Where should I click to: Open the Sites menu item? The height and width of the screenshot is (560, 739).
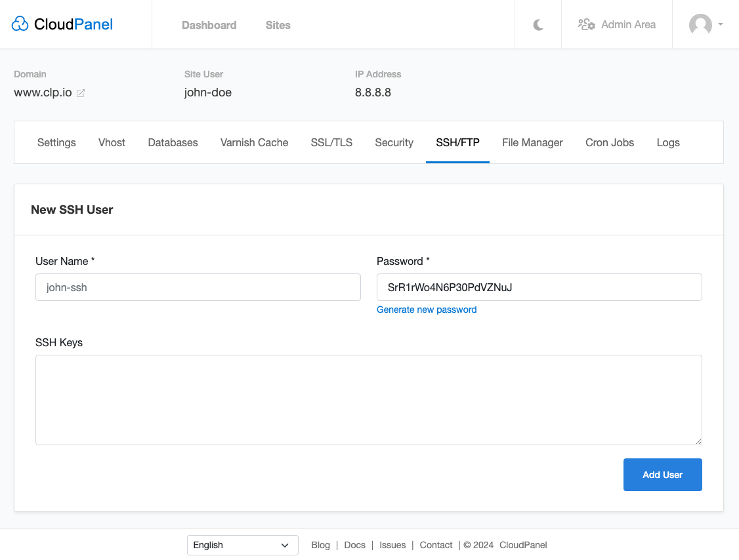(278, 25)
